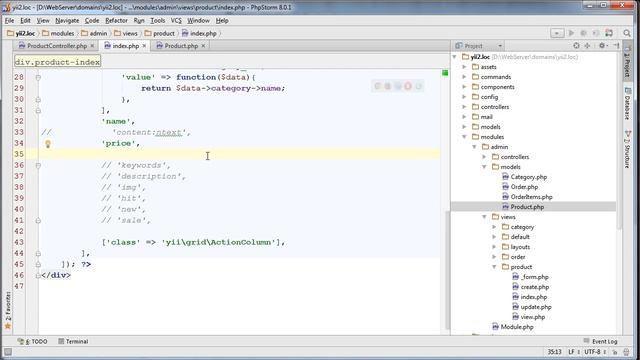Switch to the ProductController.php tab
Screen dimensions: 640x360
[57, 46]
